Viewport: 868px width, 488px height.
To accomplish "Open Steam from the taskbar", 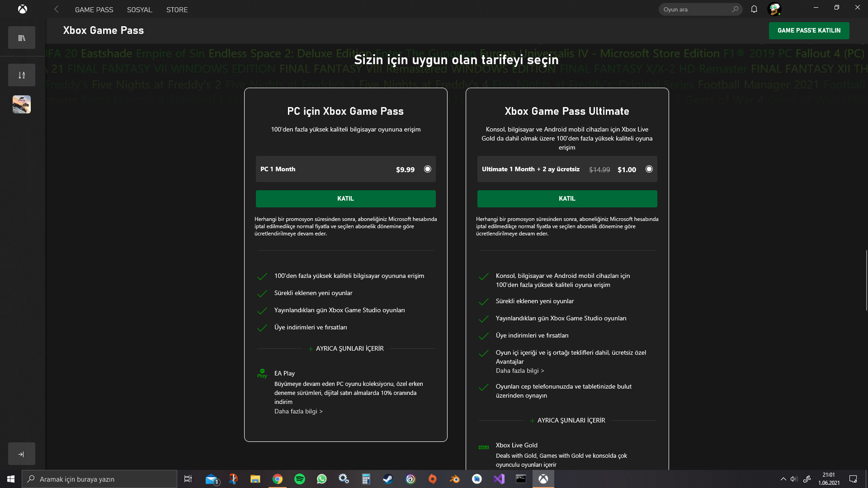I will pos(388,479).
